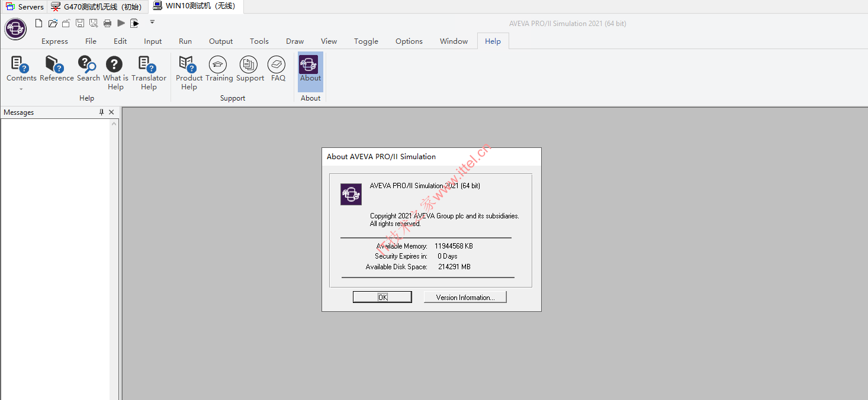This screenshot has width=868, height=400.
Task: Open the Training resources
Action: (219, 69)
